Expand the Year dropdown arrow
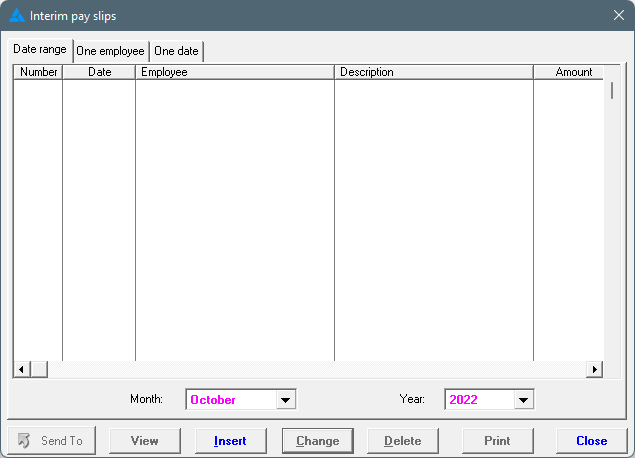This screenshot has width=635, height=458. [524, 400]
